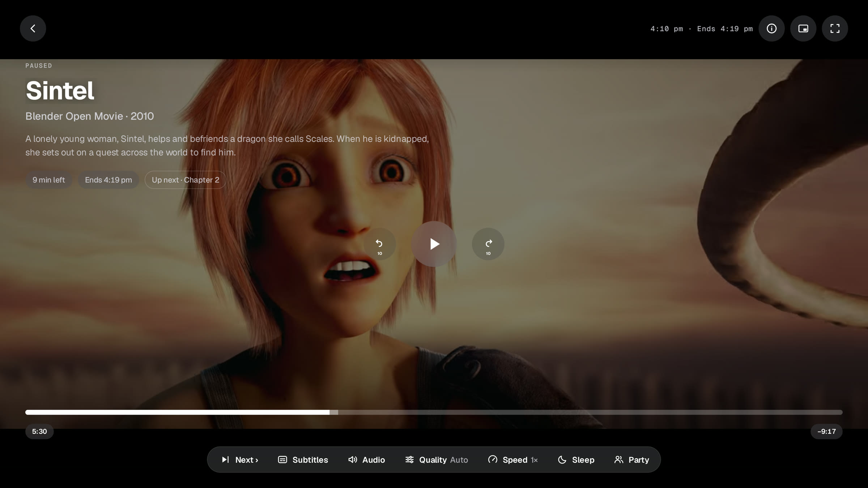Resume playback with the play button
Viewport: 868px width, 488px height.
tap(434, 244)
